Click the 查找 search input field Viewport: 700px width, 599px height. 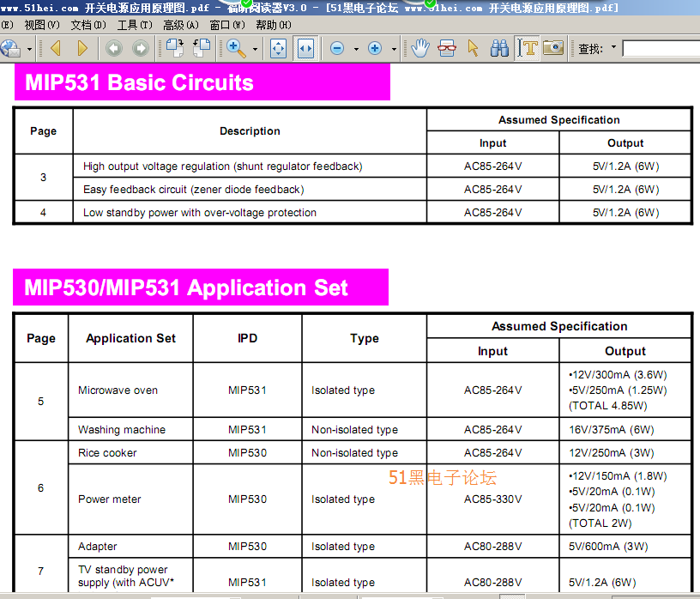[x=661, y=48]
